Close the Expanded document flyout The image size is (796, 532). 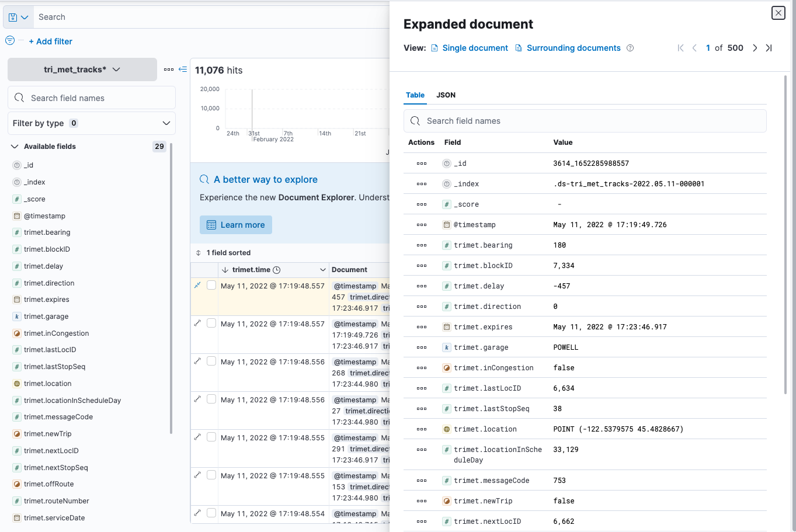778,13
